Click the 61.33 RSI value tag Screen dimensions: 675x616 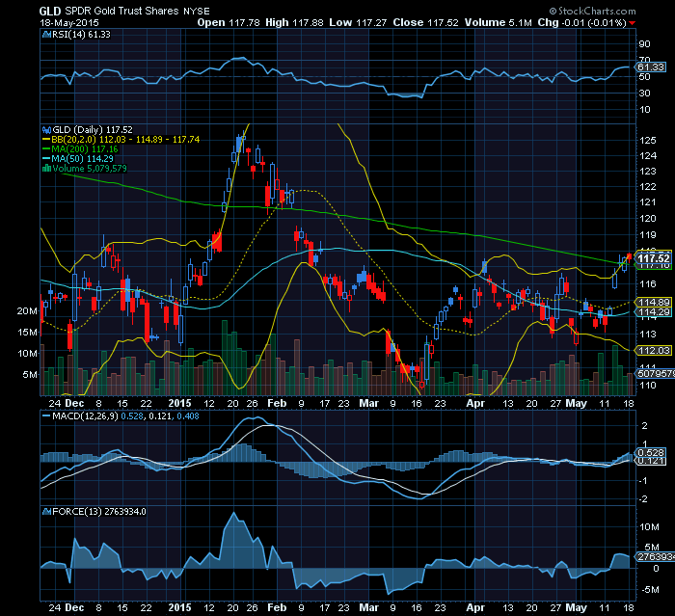click(651, 67)
